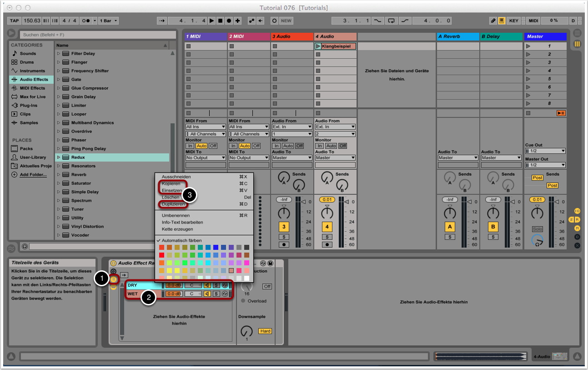The height and width of the screenshot is (370, 588).
Task: Launch the Klangbeispiel clip play triangle
Action: [317, 46]
